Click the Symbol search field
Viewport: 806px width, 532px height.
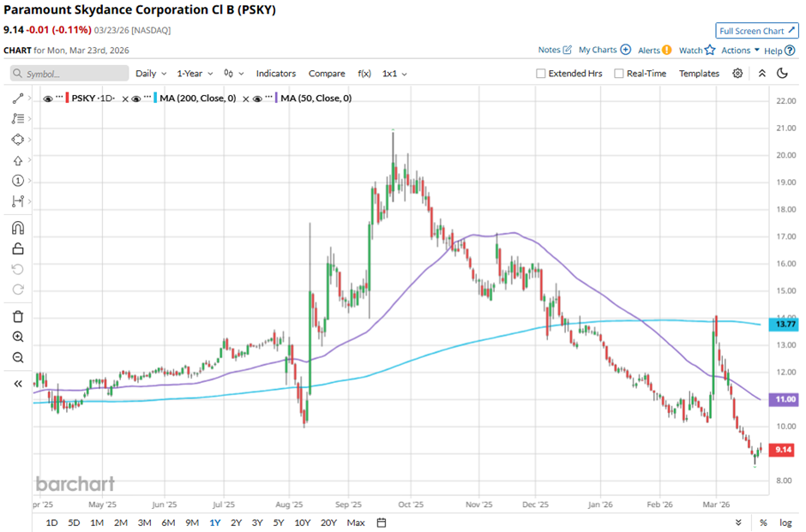tap(70, 74)
